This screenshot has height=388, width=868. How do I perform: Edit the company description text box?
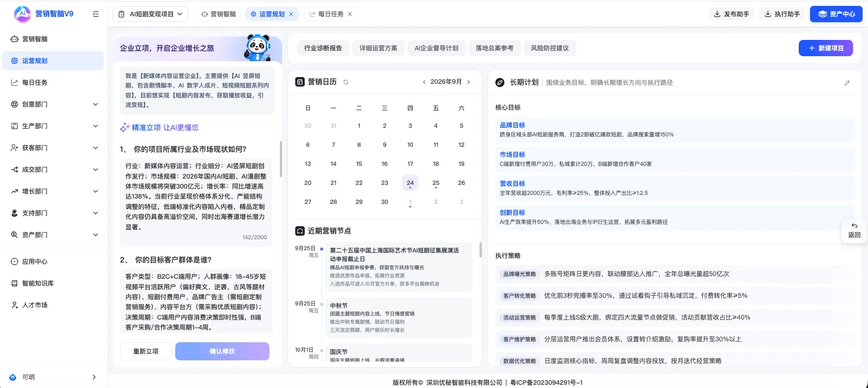click(197, 91)
